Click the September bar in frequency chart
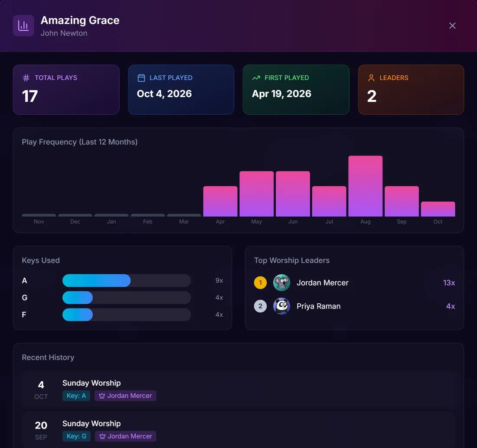477x448 pixels. 402,201
